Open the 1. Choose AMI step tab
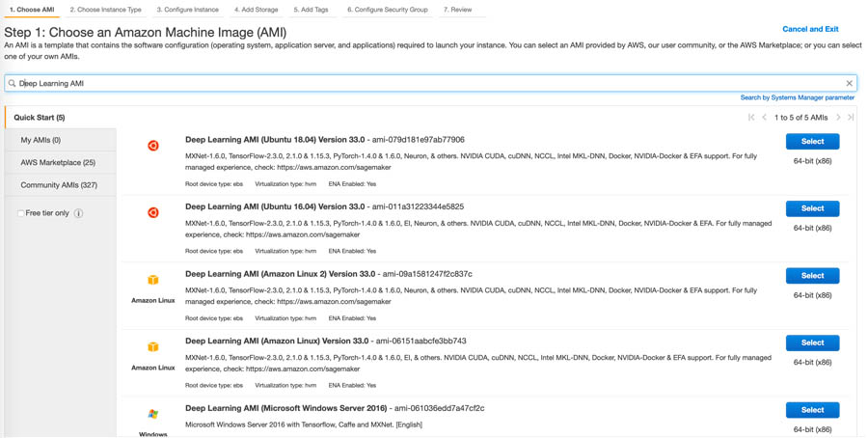The height and width of the screenshot is (438, 868). tap(32, 10)
